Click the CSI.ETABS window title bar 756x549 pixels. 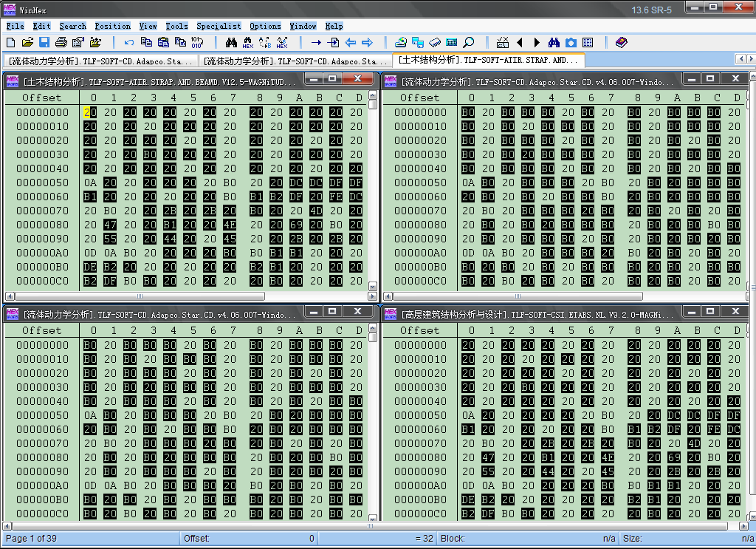coord(566,314)
